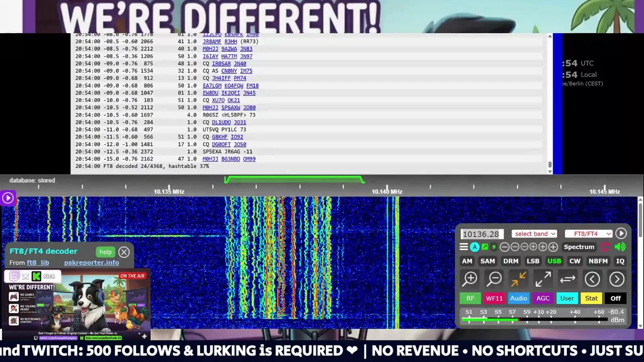Click callsign link IR0SAR in decode list
The height and width of the screenshot is (362, 644).
(221, 63)
